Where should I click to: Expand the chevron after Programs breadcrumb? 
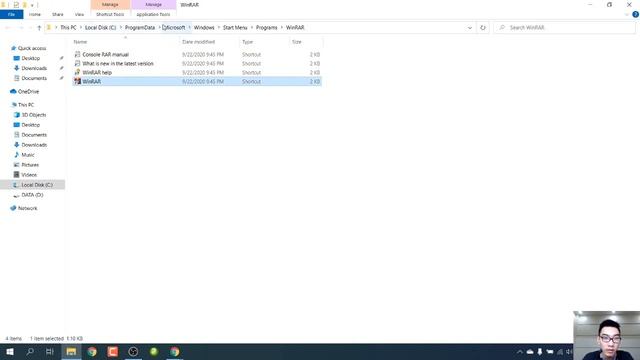(282, 28)
